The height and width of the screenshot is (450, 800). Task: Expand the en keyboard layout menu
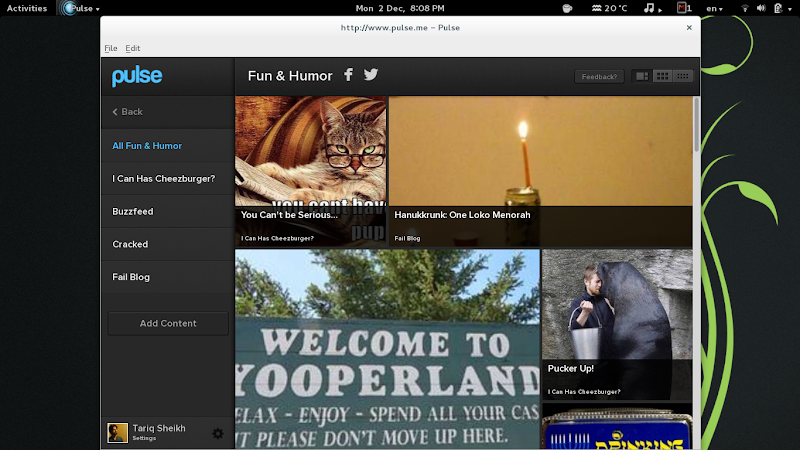point(714,8)
